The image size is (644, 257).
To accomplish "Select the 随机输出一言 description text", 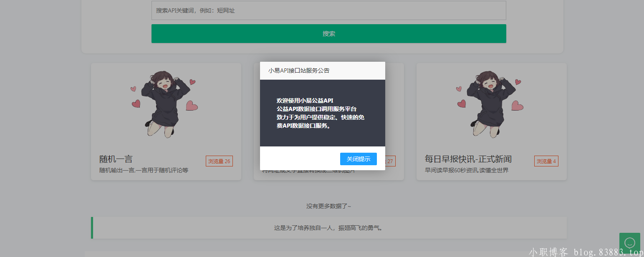I will pyautogui.click(x=144, y=170).
